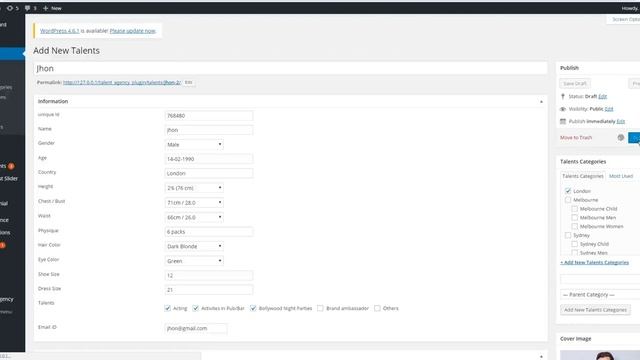Click the permalink Edit button
640x360 pixels.
(x=188, y=82)
